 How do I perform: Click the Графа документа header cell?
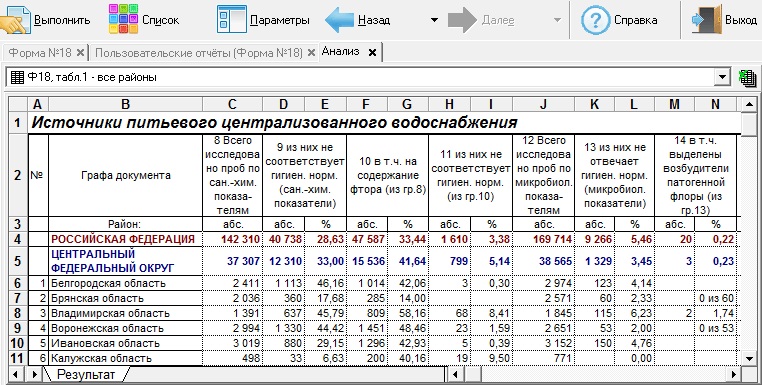pyautogui.click(x=125, y=175)
